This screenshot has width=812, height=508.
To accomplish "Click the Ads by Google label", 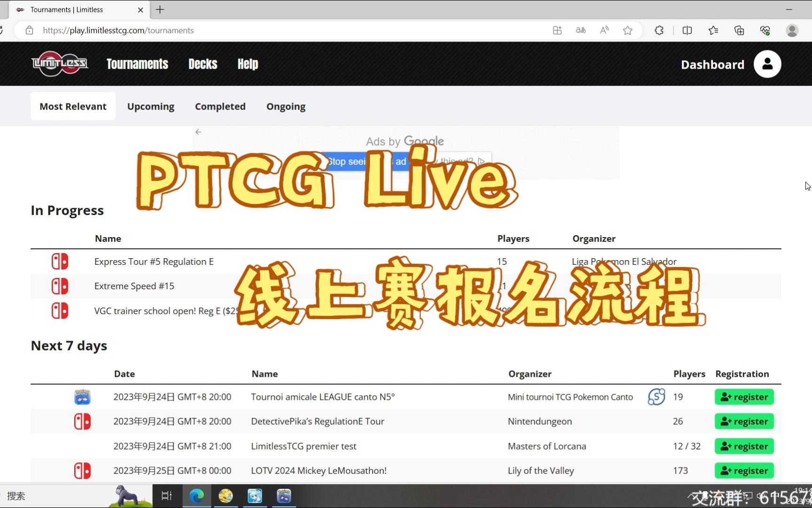I will click(405, 141).
